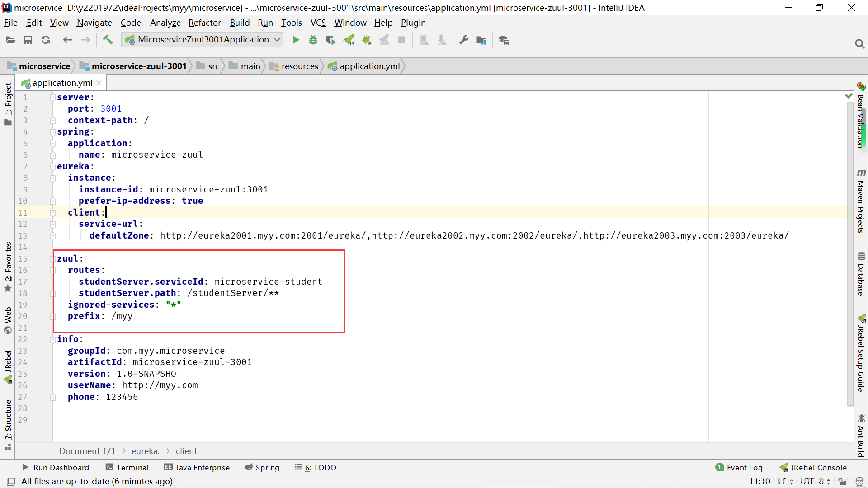The width and height of the screenshot is (868, 488).
Task: Open the Refactor menu
Action: [x=204, y=23]
